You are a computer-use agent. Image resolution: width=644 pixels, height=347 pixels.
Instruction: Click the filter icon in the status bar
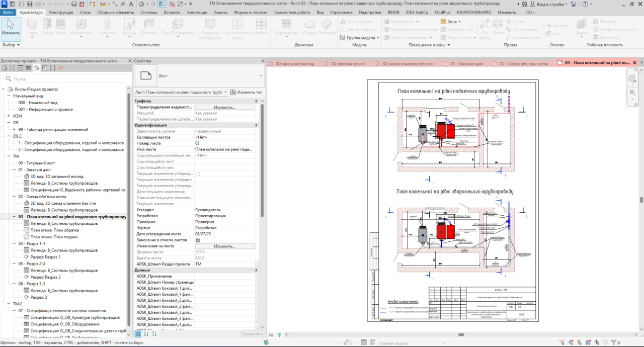point(614,343)
